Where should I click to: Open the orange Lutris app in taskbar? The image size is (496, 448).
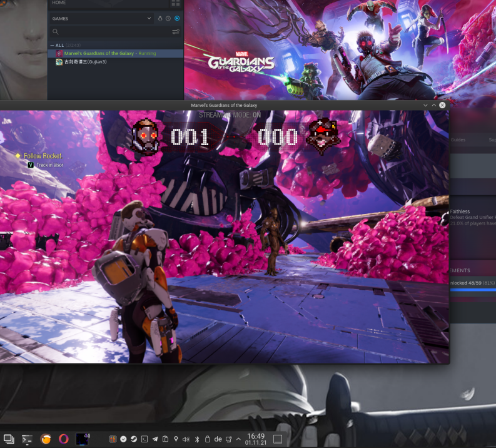tap(46, 439)
